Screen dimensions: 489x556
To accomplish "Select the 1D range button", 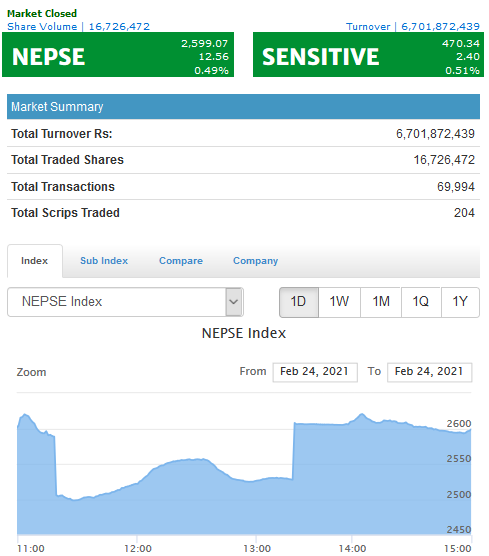I will click(299, 302).
